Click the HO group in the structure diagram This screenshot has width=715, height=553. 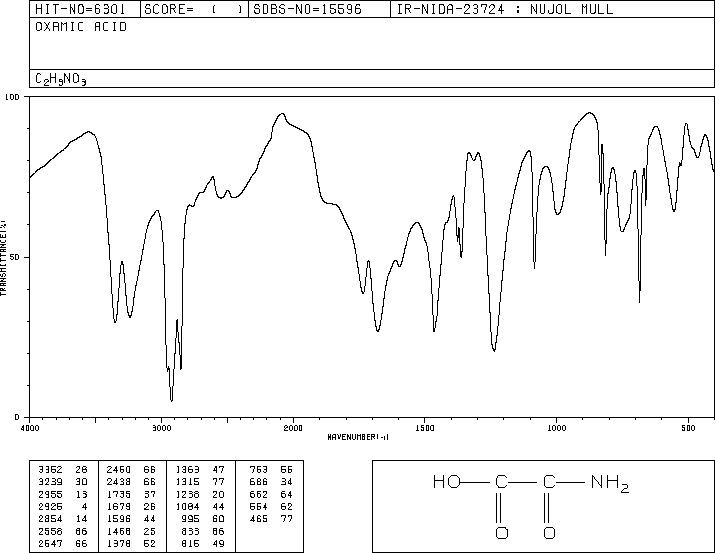point(447,482)
